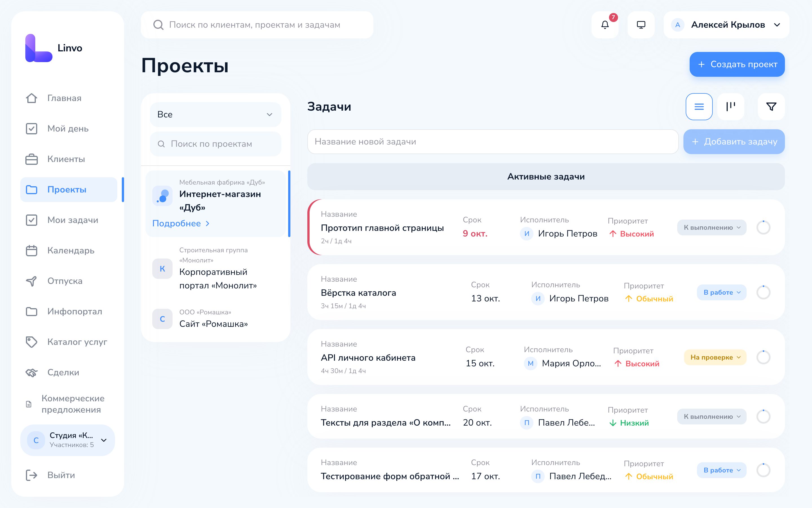Select Сайт «Ромашка» project
The image size is (812, 508).
pos(215,319)
